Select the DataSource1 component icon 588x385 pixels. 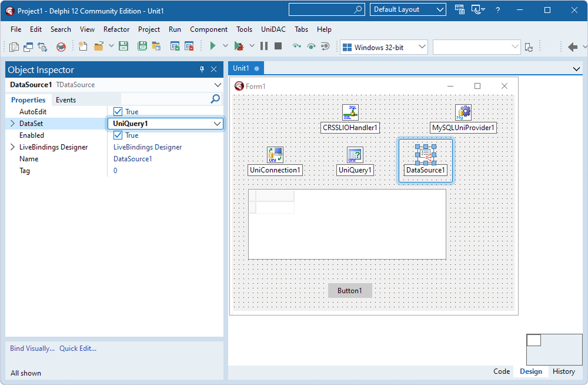(425, 154)
